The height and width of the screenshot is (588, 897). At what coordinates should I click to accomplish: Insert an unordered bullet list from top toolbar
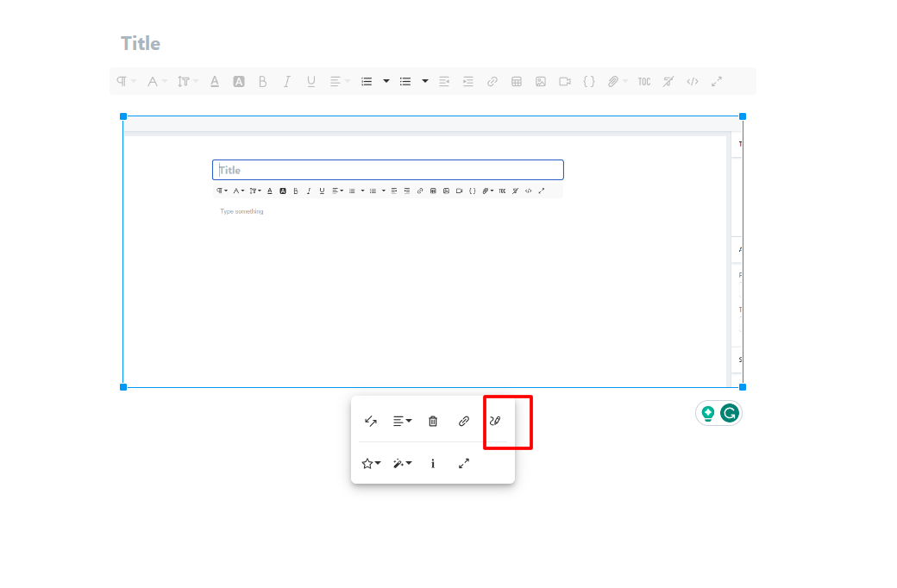[405, 82]
